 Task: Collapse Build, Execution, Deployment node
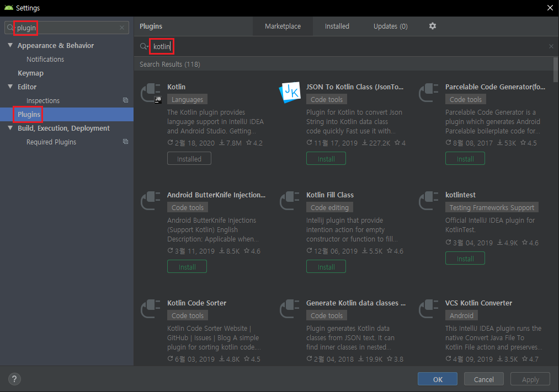(x=10, y=128)
